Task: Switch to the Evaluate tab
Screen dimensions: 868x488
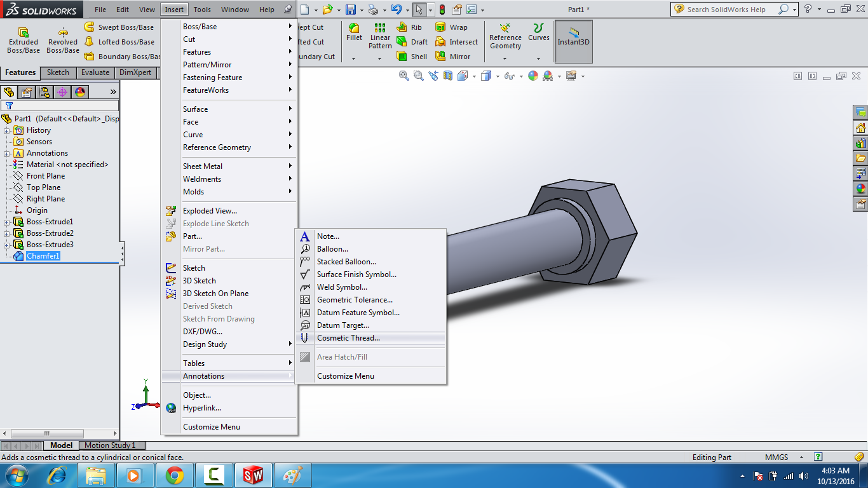Action: (95, 72)
